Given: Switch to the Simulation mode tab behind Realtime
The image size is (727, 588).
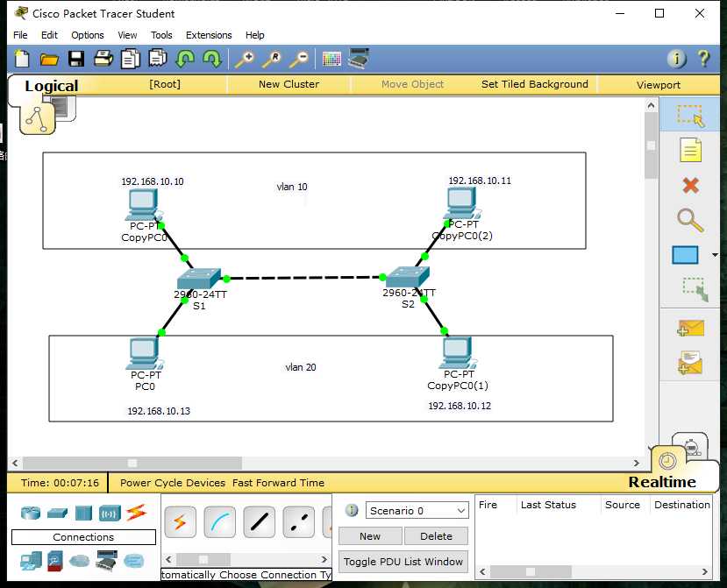Looking at the screenshot, I should point(691,446).
